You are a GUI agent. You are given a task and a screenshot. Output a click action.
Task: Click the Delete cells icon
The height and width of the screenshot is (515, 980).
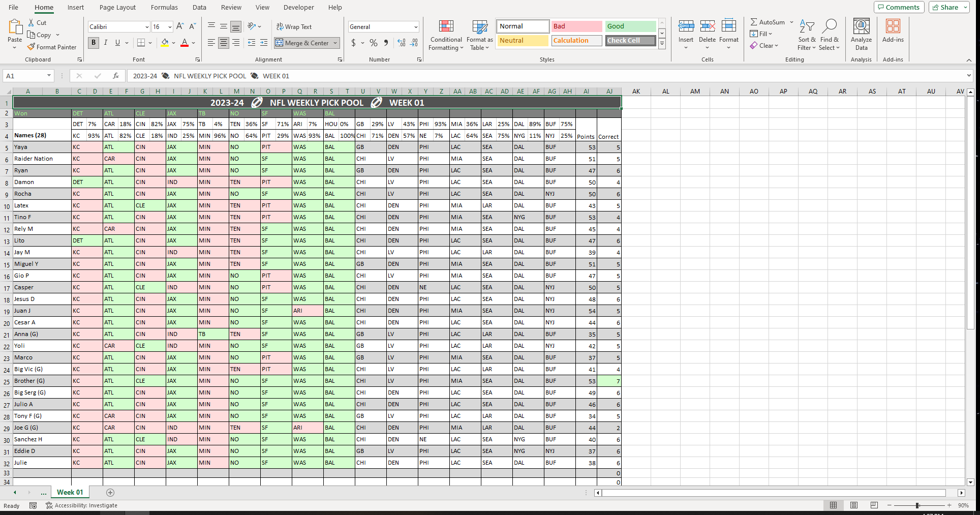707,26
